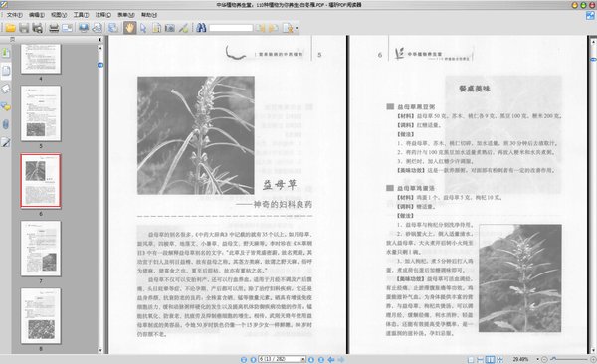The image size is (597, 364).
Task: Select the snapshot camera tool
Action: click(170, 28)
